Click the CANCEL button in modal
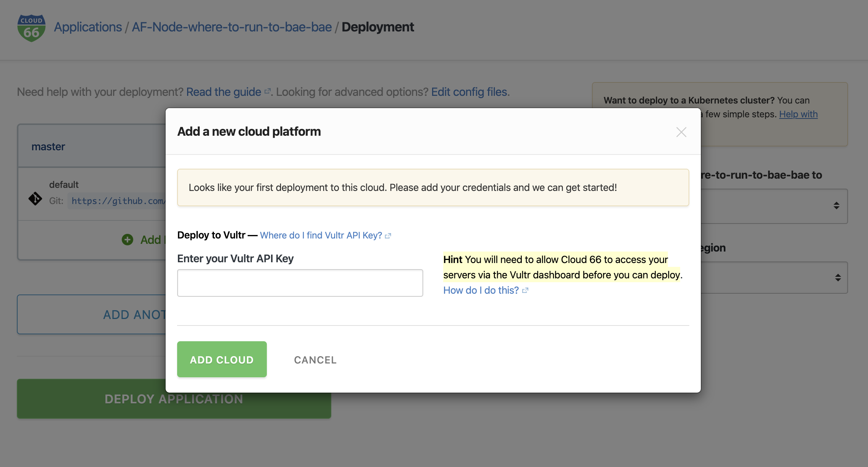The image size is (868, 467). coord(315,359)
